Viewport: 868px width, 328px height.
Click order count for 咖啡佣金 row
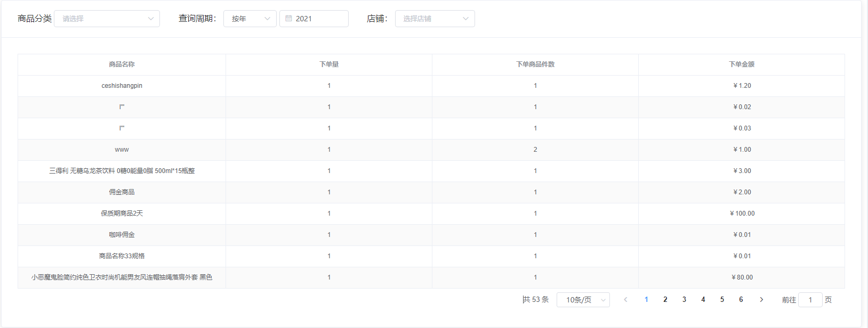pos(329,235)
